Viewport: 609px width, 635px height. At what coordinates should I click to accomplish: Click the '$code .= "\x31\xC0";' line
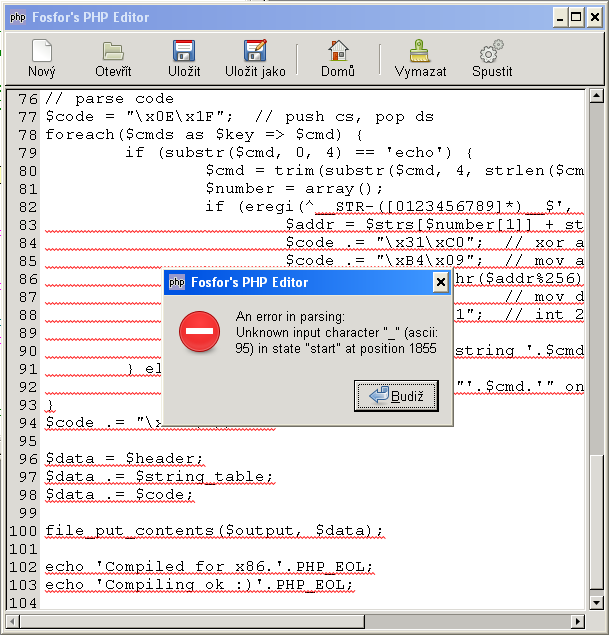tap(384, 243)
